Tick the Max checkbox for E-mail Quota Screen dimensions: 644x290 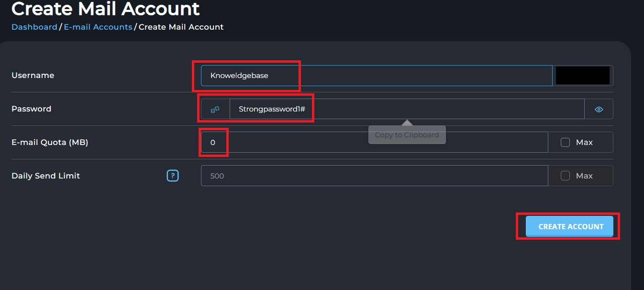565,142
